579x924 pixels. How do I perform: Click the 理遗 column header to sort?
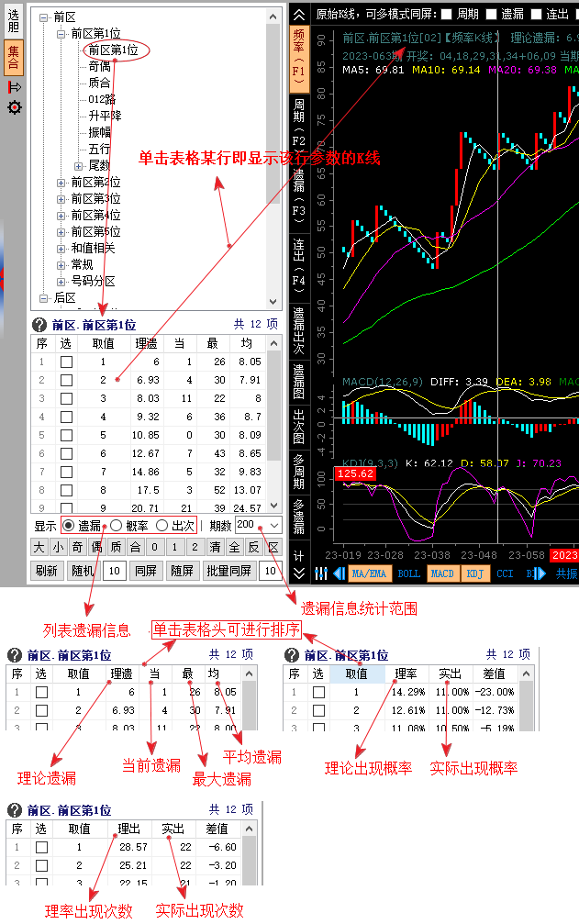(x=145, y=343)
